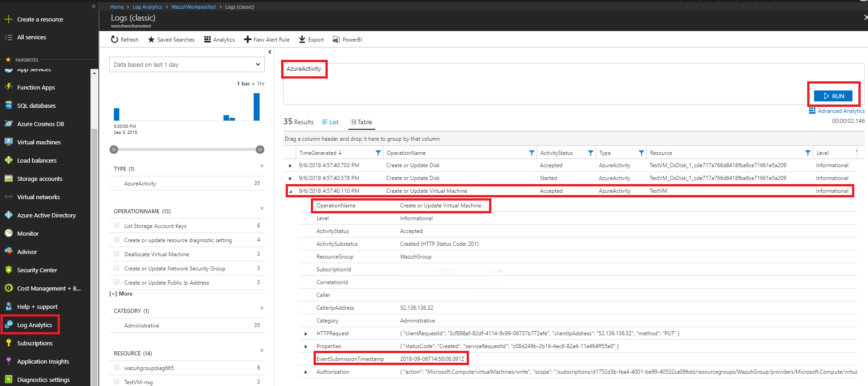Filter the Resource column
Image resolution: width=868 pixels, height=386 pixels.
tap(808, 153)
